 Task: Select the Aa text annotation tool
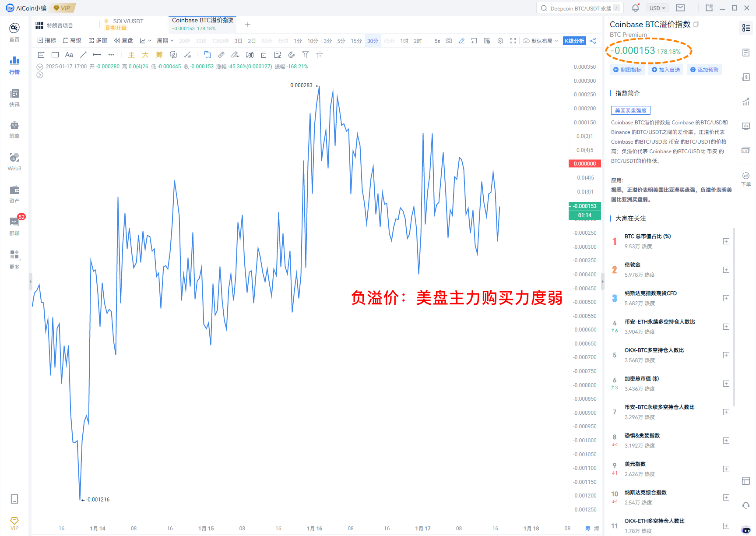(69, 55)
